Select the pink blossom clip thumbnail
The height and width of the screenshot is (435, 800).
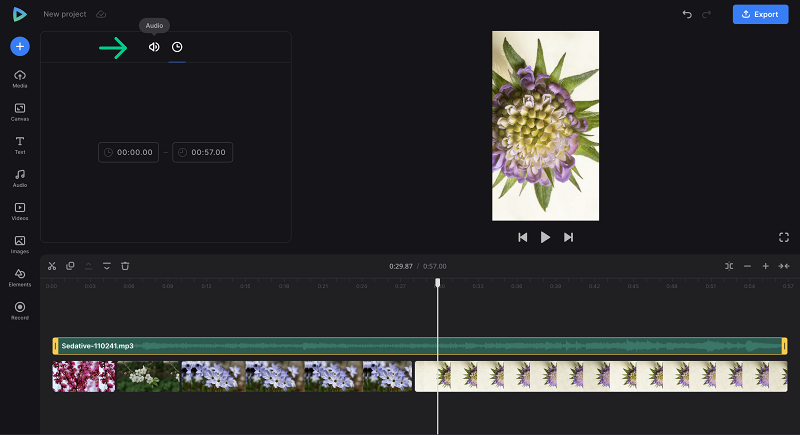click(84, 376)
